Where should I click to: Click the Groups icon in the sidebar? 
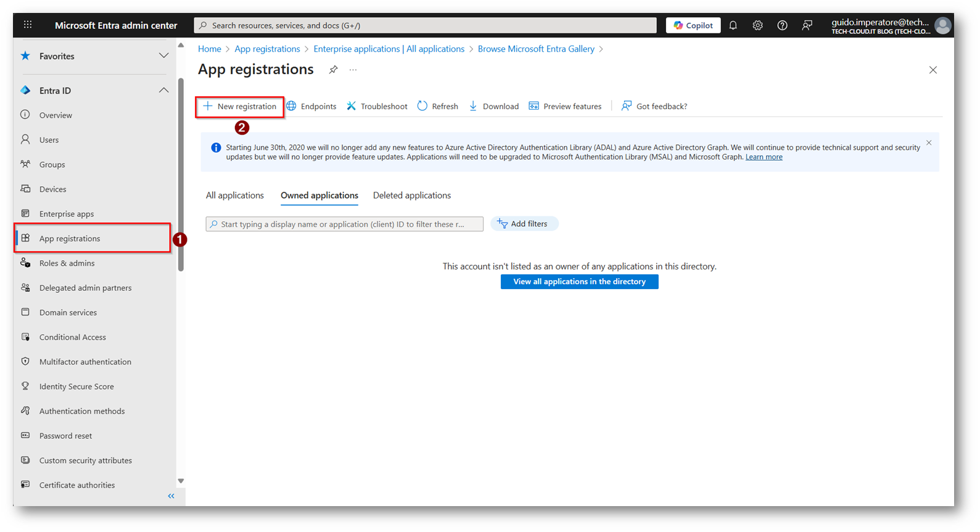click(x=25, y=164)
